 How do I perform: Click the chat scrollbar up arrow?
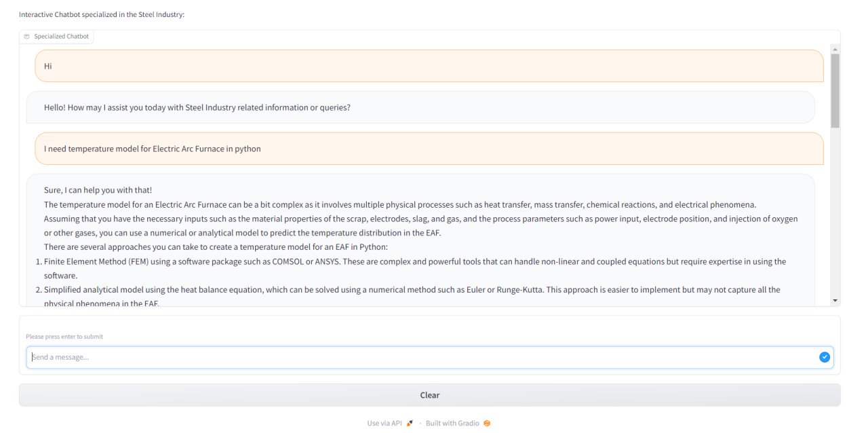(835, 50)
